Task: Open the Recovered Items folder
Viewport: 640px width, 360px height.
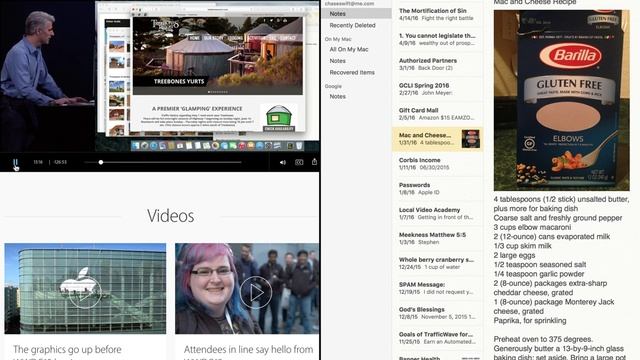Action: [x=352, y=73]
